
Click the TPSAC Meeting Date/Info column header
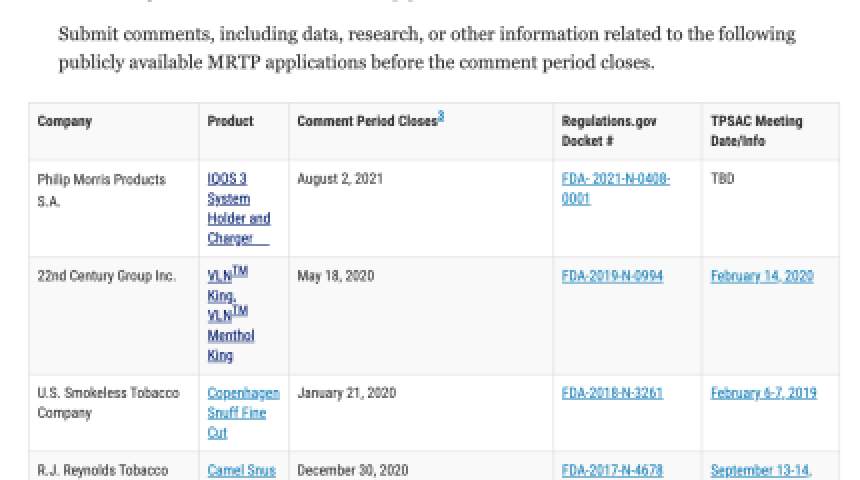pos(756,131)
